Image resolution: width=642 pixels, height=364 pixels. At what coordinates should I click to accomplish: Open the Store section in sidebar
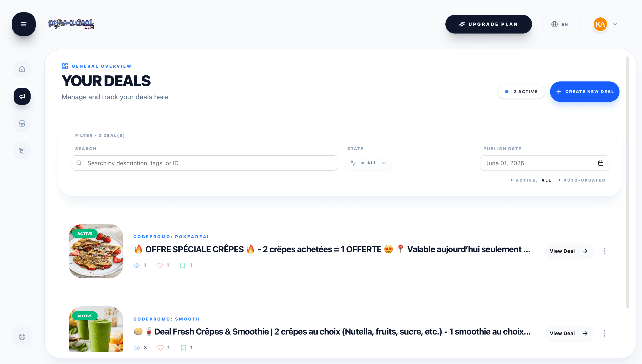tap(22, 123)
